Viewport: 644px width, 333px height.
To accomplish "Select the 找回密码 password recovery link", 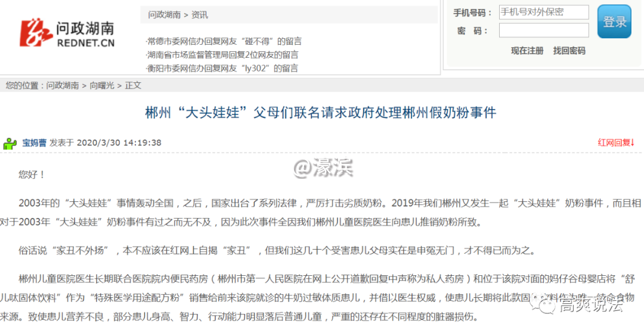I will 569,51.
